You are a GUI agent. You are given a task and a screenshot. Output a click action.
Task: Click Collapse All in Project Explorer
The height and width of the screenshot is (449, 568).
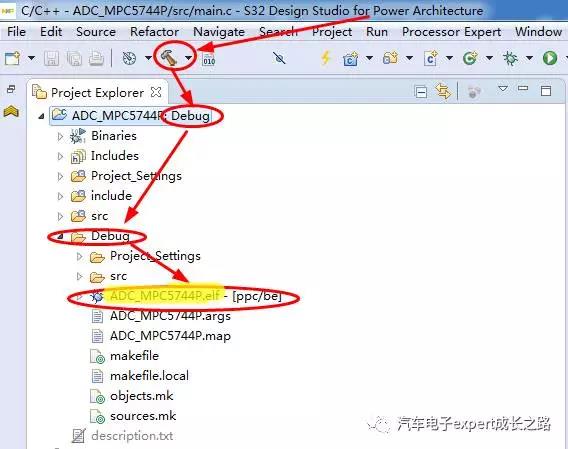click(x=421, y=91)
